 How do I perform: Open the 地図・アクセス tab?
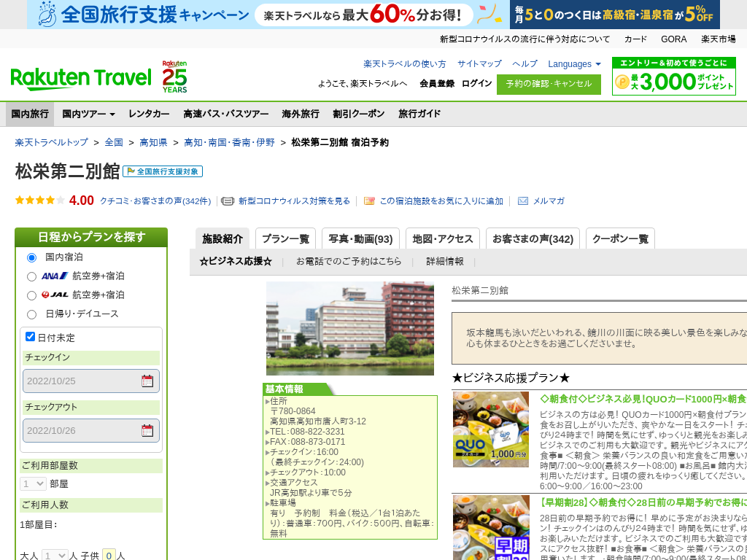(x=443, y=238)
